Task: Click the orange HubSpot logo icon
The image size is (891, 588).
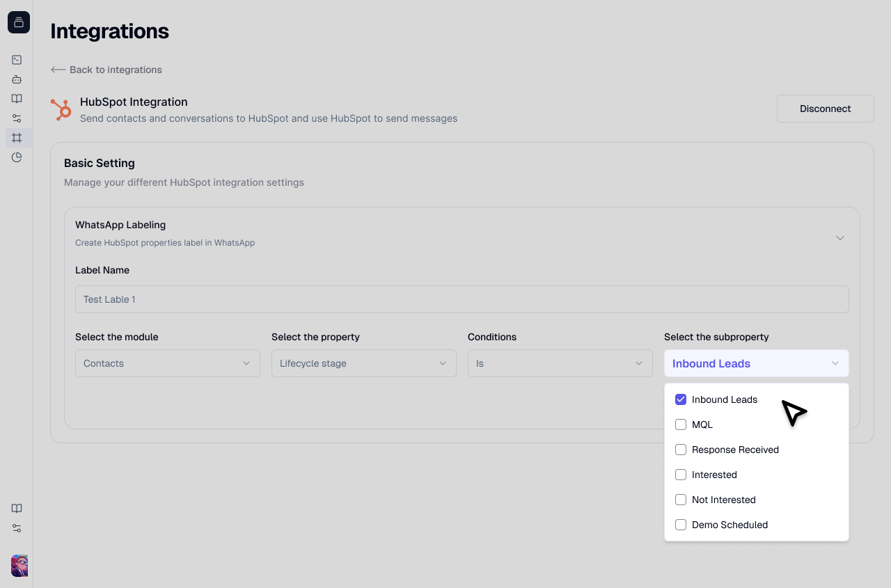Action: [61, 109]
